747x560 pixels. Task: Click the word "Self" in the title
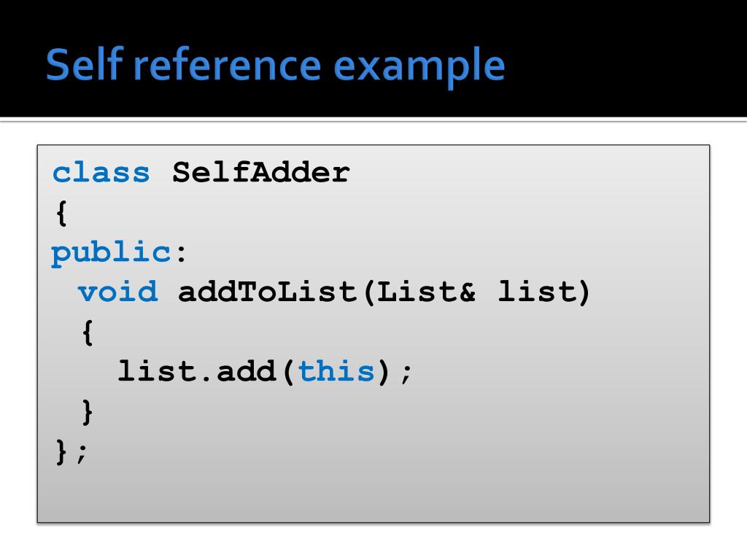pos(85,63)
